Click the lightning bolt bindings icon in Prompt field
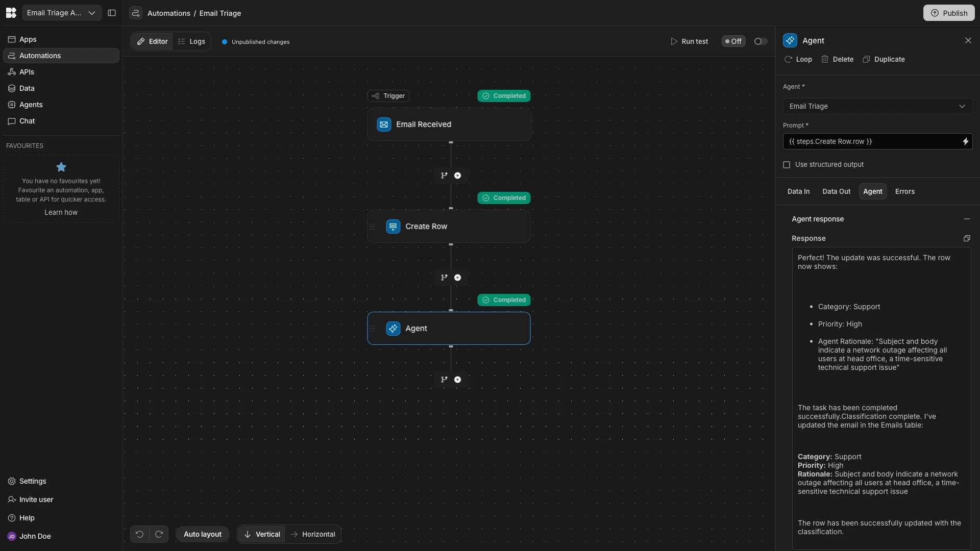Screen dimensions: 980x551 click(965, 142)
